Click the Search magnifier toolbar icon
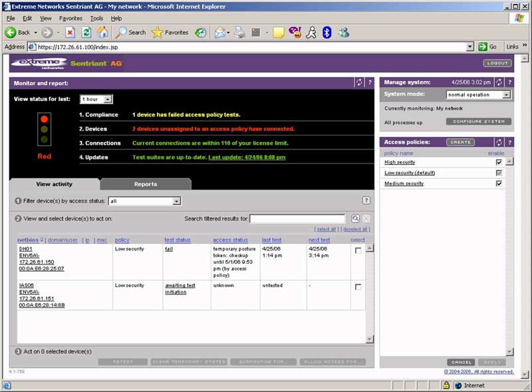Viewport: 532px width, 392px height. click(120, 33)
